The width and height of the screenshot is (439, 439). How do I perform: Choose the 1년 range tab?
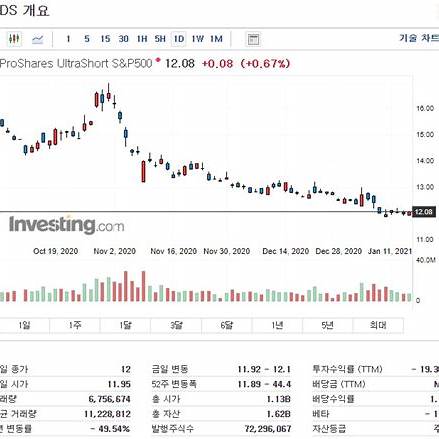277,325
